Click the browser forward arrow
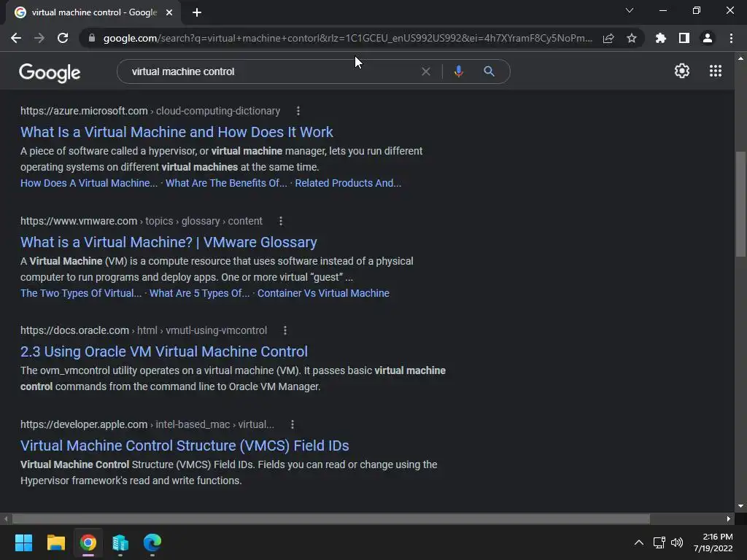 [39, 38]
